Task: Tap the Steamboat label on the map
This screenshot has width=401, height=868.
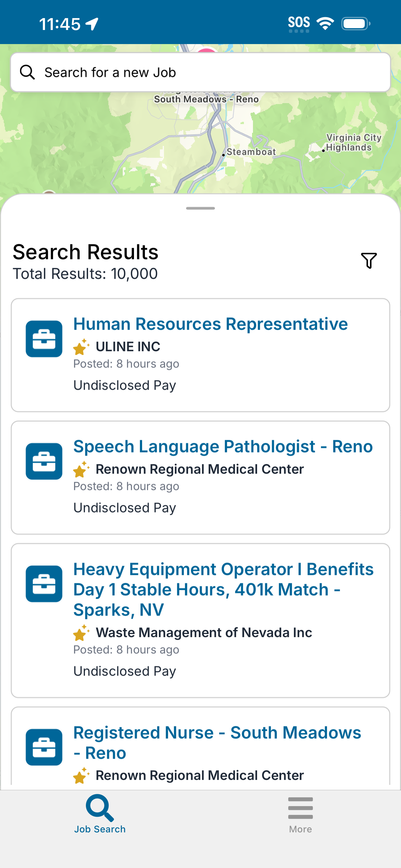Action: pos(251,152)
